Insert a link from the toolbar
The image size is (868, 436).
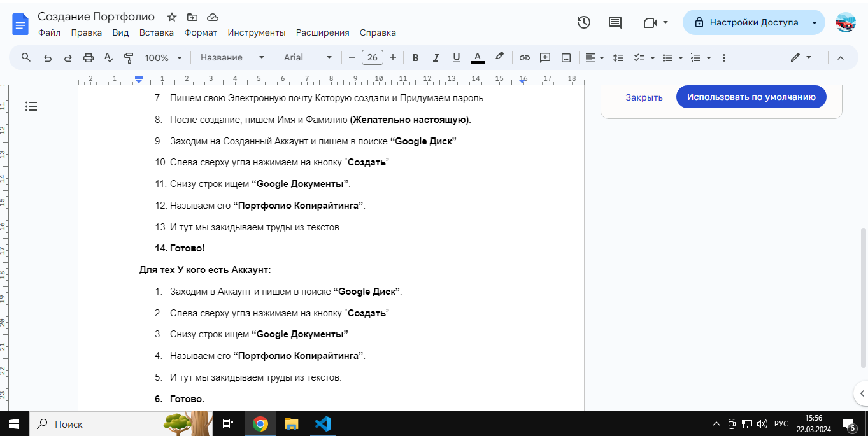(x=525, y=58)
